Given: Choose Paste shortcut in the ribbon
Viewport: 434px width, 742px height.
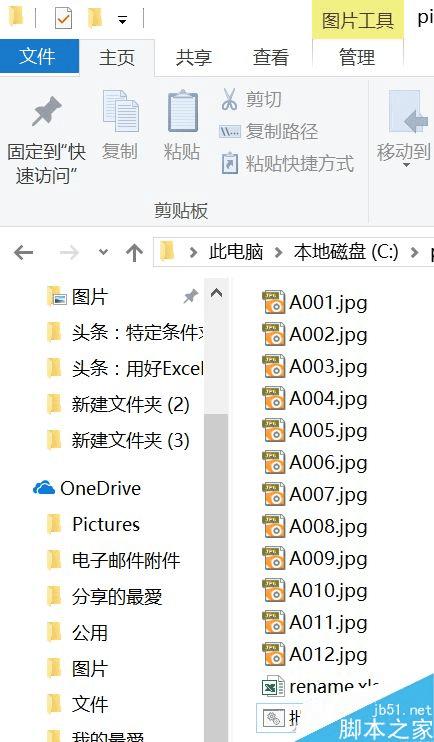Looking at the screenshot, I should click(x=287, y=164).
